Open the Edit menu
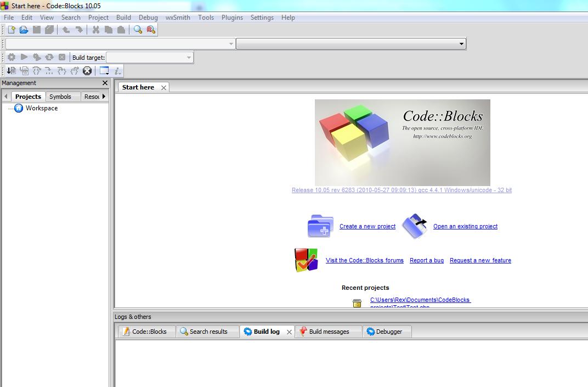This screenshot has width=588, height=387. pos(27,17)
